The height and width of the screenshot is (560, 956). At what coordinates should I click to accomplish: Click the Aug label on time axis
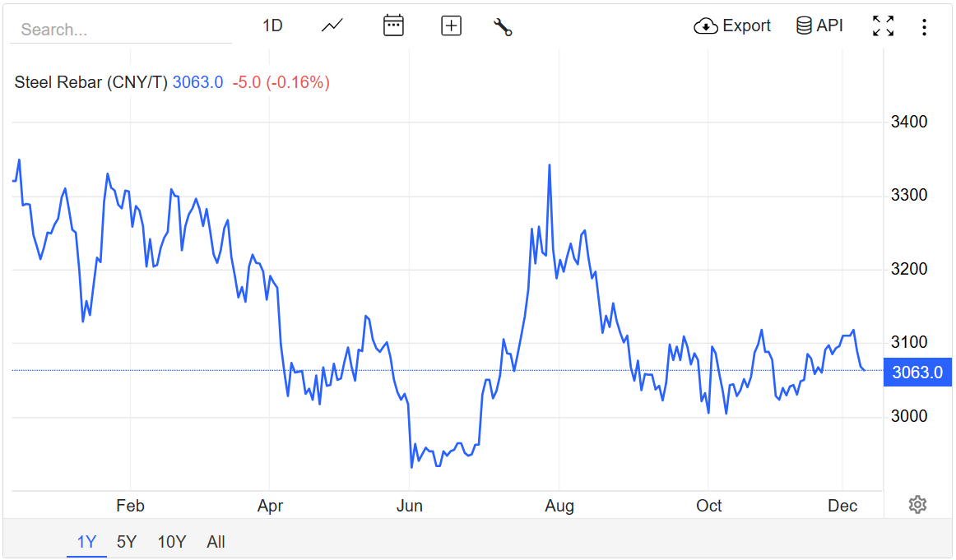559,506
